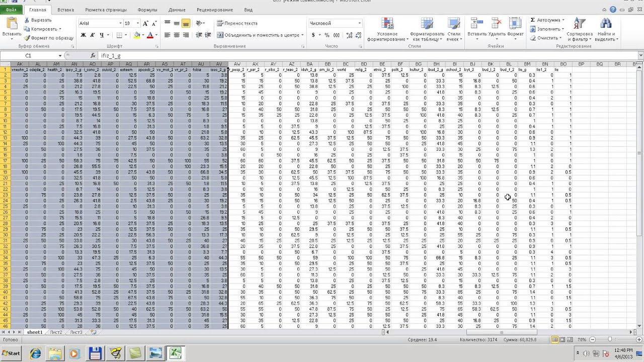Open the Числовой number format dropdown
The width and height of the screenshot is (644, 362).
[x=359, y=24]
